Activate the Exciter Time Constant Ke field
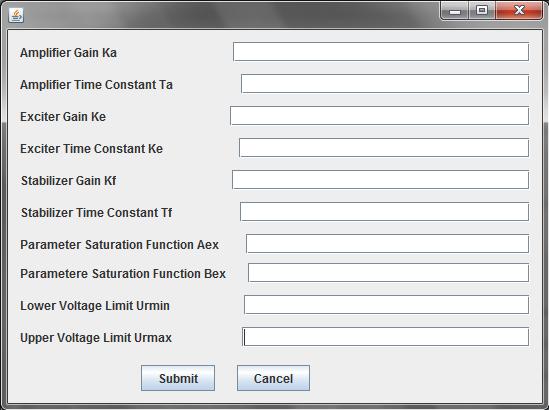This screenshot has height=410, width=549. pyautogui.click(x=384, y=148)
